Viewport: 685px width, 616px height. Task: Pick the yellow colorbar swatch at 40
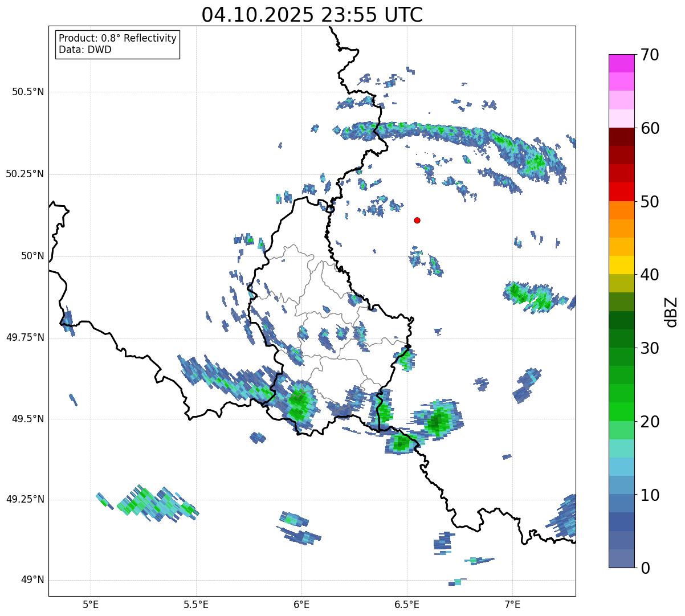(622, 265)
